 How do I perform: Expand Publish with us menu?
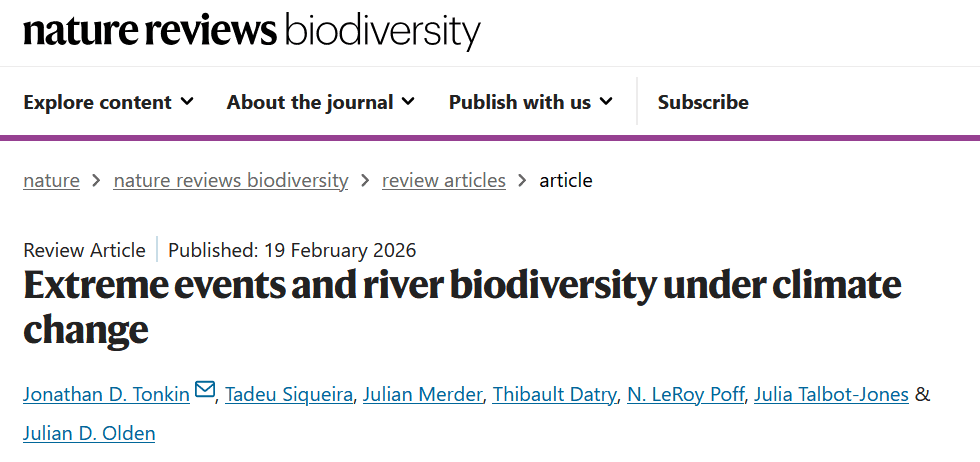pos(530,102)
